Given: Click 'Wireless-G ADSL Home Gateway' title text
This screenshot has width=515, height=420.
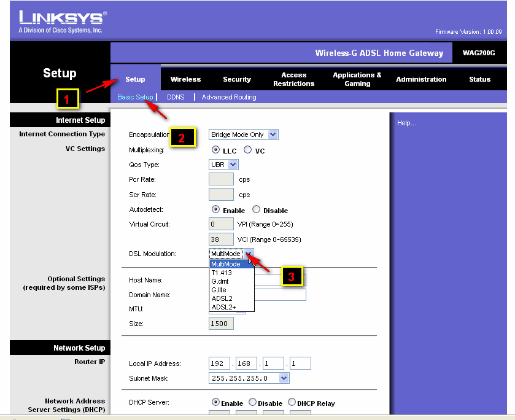Looking at the screenshot, I should [x=379, y=53].
